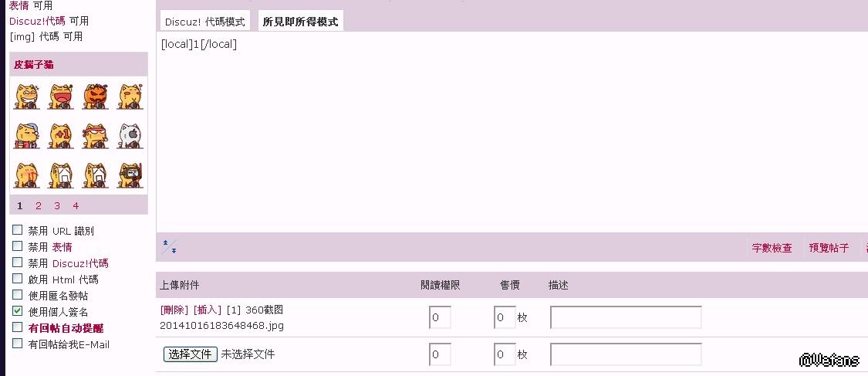Viewport: 868px width, 376px height.
Task: Insert the snorkel-mask cat emoticon
Action: point(130,175)
